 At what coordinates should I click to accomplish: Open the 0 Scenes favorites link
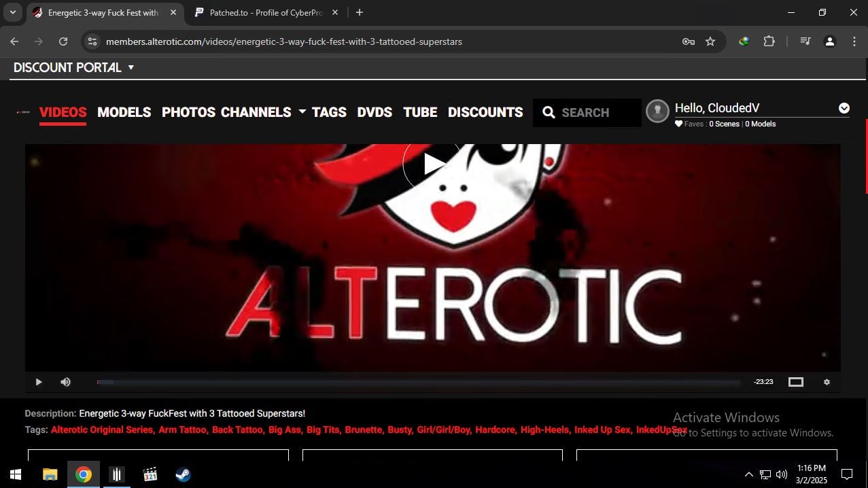click(x=725, y=124)
